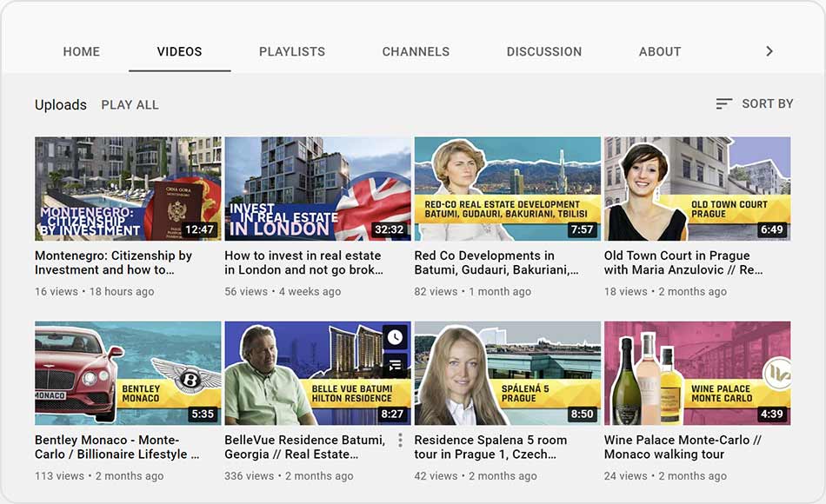
Task: Open Old Town Court in Prague title link
Action: tap(683, 262)
